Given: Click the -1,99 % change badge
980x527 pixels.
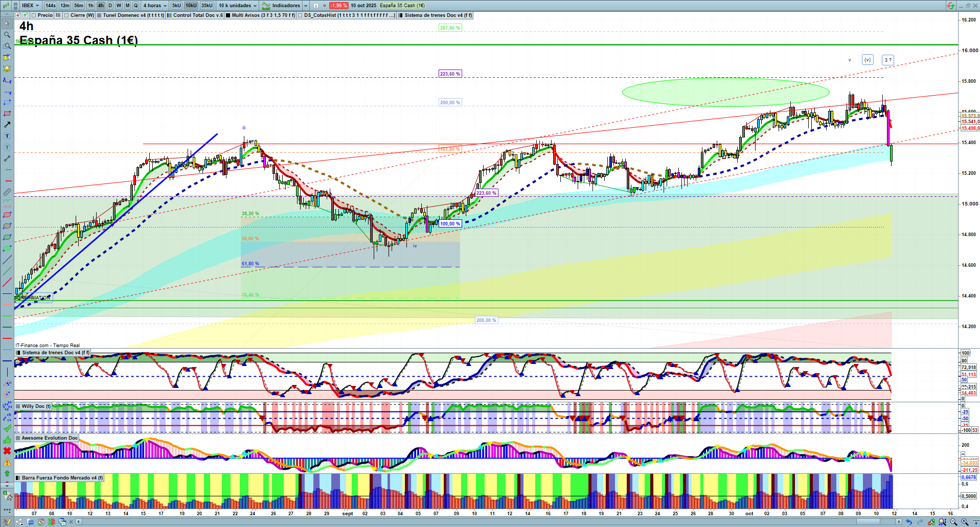Looking at the screenshot, I should coord(338,6).
